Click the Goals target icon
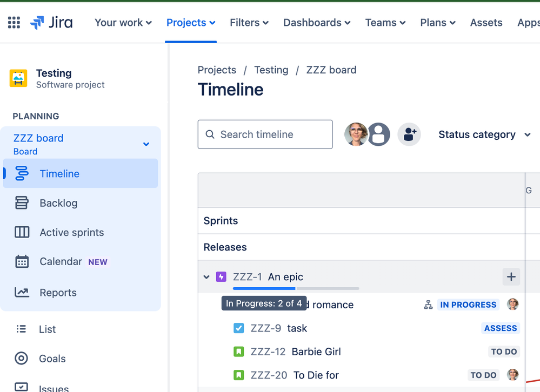The image size is (540, 392). (22, 359)
